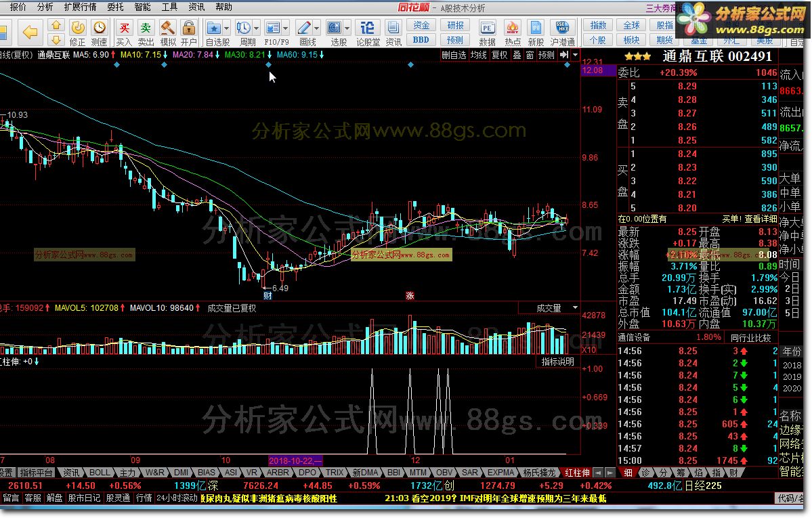This screenshot has height=518, width=812.
Task: Toggle the 窗 window option
Action: tap(530, 55)
